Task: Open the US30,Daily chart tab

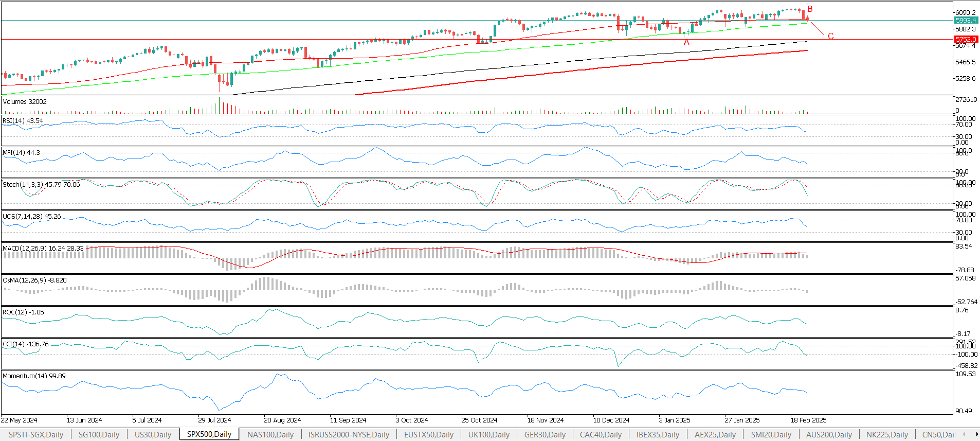Action: pos(153,434)
